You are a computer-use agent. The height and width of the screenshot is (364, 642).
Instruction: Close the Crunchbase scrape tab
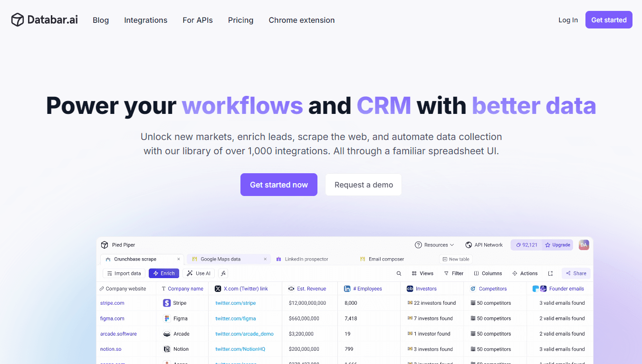(x=179, y=259)
